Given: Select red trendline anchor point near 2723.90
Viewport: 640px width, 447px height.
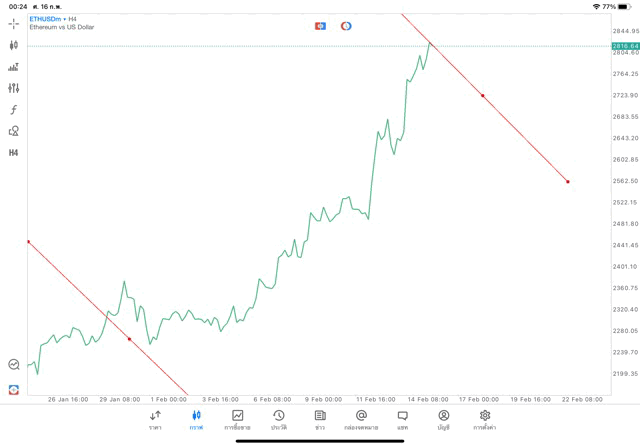Looking at the screenshot, I should click(x=482, y=96).
